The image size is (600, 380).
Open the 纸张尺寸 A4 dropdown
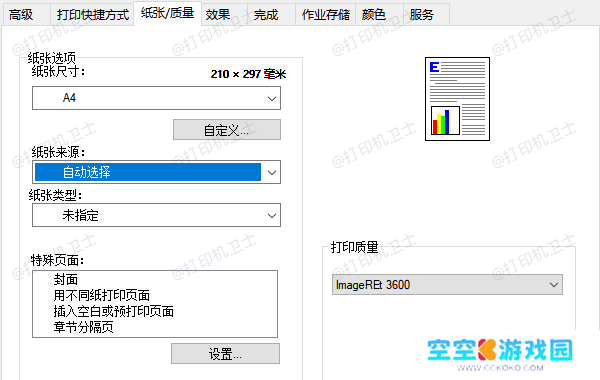(x=156, y=98)
